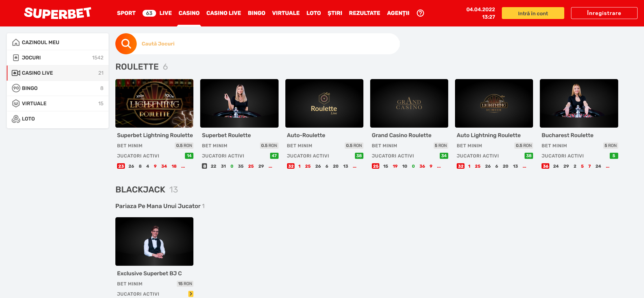Open Superbet Lightning Roulette thumbnail

click(154, 103)
